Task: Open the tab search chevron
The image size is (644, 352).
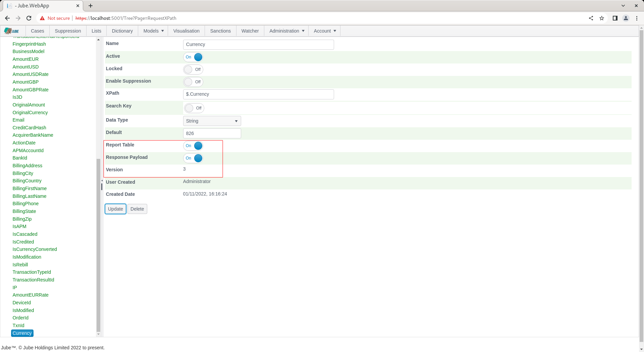Action: 623,6
